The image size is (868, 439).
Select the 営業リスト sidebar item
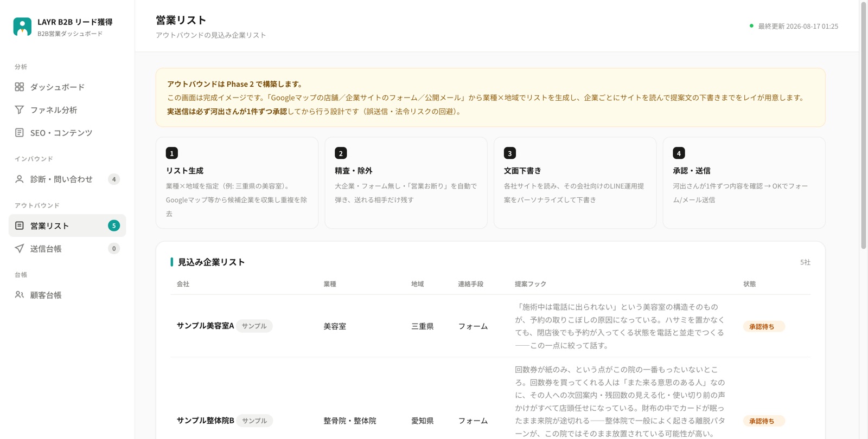coord(67,225)
